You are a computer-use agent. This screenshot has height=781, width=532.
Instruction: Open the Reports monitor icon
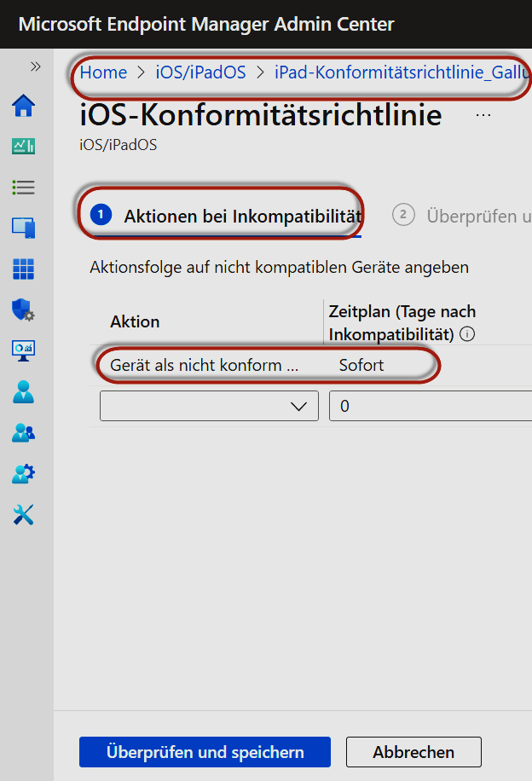[24, 350]
